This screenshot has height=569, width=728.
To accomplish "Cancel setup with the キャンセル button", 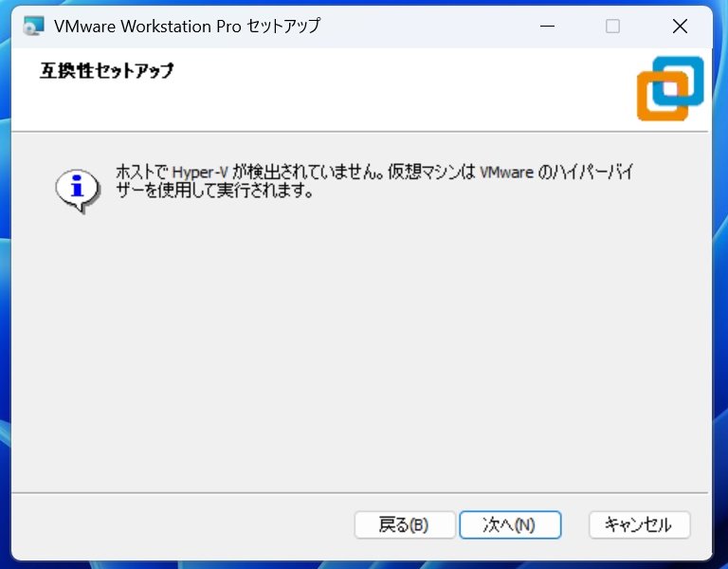I will [x=639, y=524].
